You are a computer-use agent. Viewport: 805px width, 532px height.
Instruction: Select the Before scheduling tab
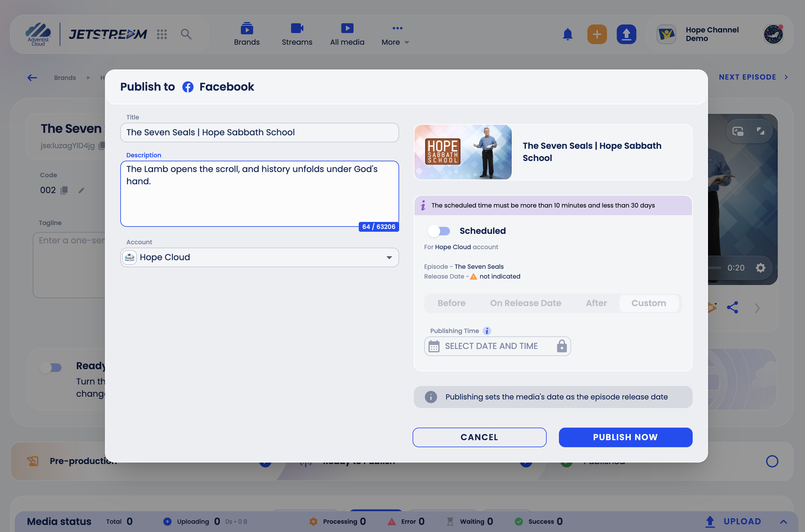coord(451,303)
